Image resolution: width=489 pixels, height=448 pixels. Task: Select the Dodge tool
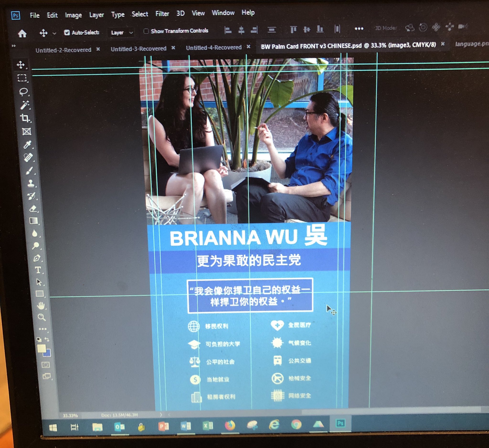tap(36, 245)
